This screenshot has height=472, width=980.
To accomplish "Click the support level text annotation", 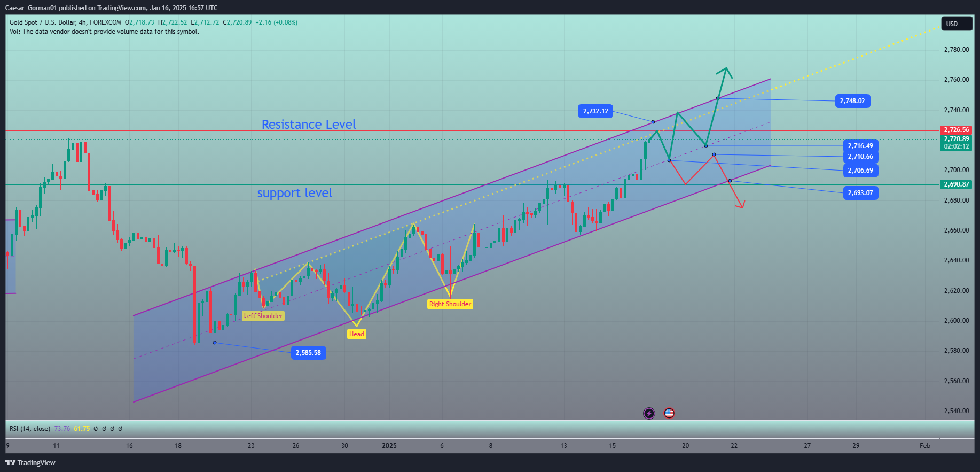I will coord(295,193).
